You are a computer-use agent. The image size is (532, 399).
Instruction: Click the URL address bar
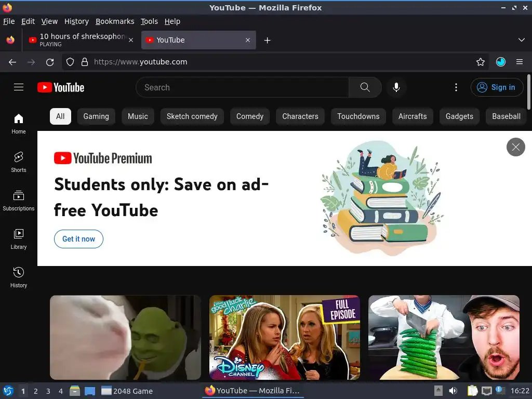(x=275, y=62)
